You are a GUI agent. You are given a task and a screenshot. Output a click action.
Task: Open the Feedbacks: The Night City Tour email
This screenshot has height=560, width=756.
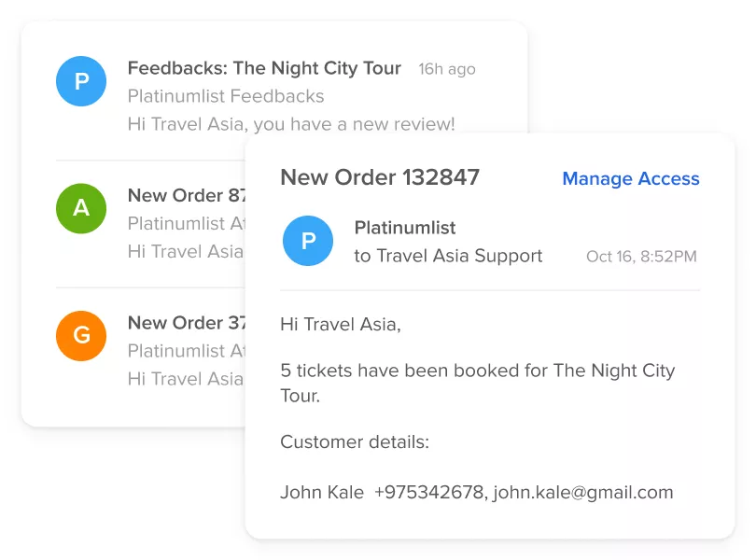264,68
